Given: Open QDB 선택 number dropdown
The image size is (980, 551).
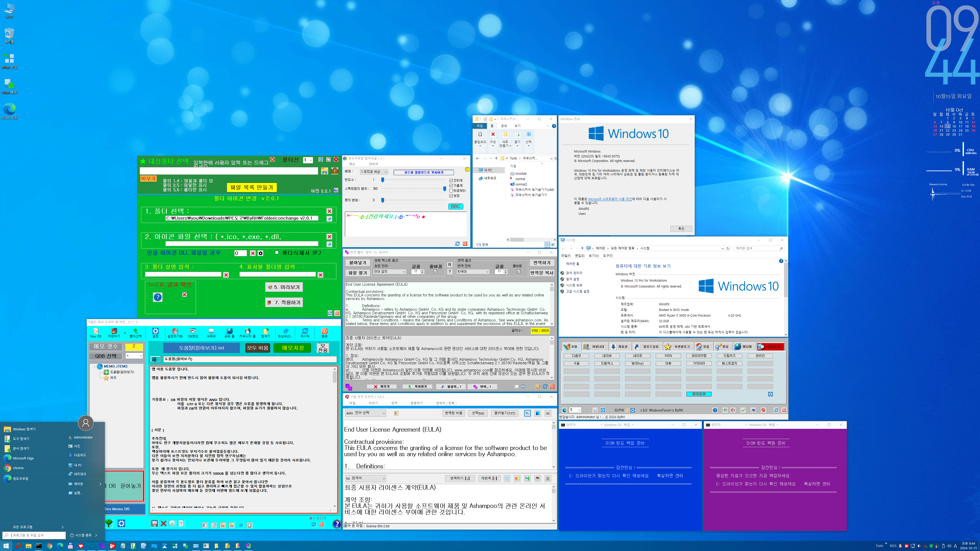Looking at the screenshot, I should [x=134, y=356].
